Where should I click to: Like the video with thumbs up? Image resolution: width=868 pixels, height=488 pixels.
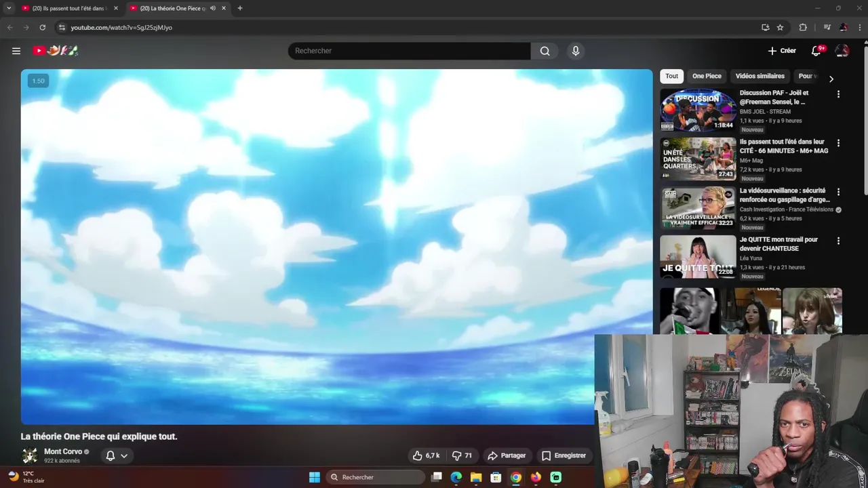pos(427,455)
